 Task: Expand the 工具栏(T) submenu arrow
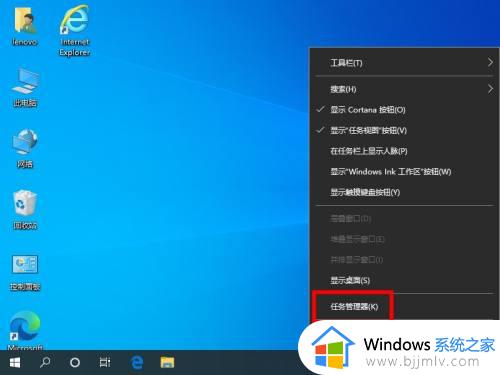tap(490, 62)
